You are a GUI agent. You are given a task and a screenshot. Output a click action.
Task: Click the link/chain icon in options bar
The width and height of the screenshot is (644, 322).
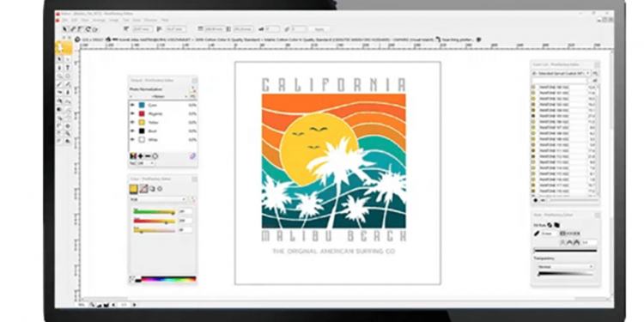[287, 29]
